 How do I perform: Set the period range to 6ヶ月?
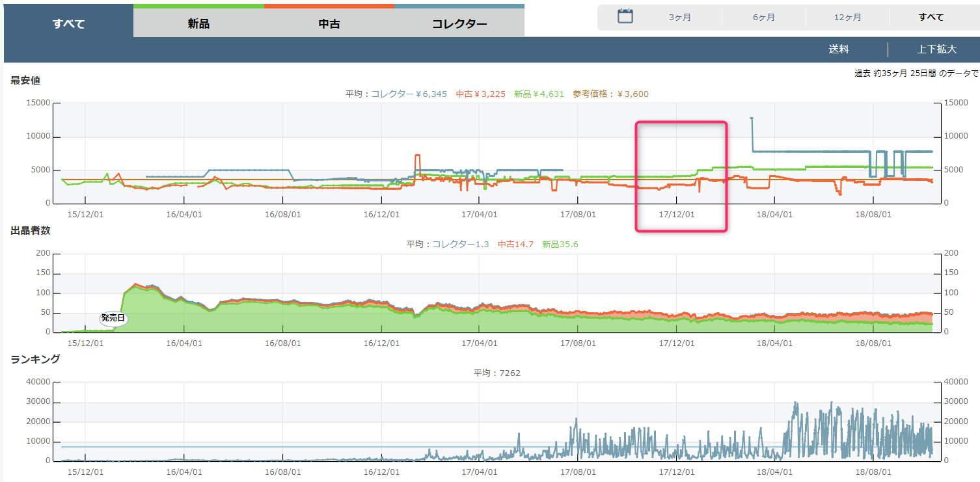[763, 18]
